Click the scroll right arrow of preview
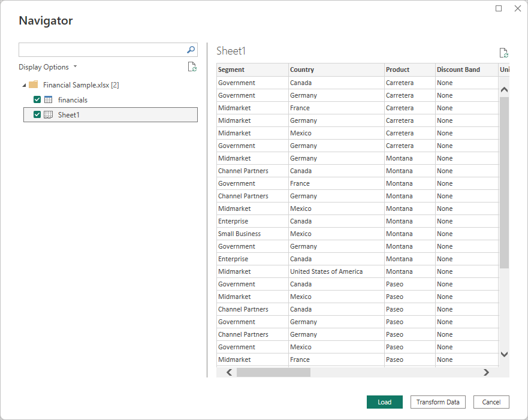Viewport: 528px width, 420px height. coord(486,372)
